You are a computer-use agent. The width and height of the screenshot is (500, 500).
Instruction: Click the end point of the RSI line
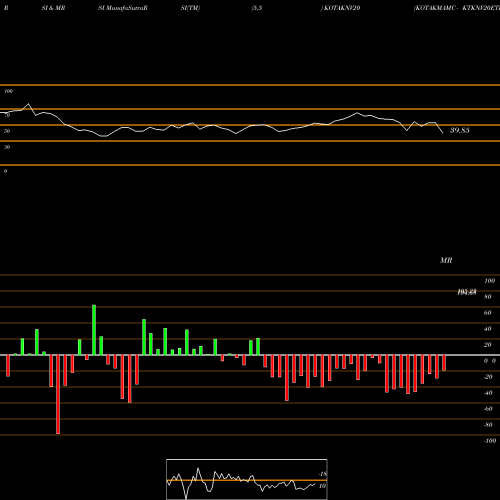pyautogui.click(x=443, y=133)
